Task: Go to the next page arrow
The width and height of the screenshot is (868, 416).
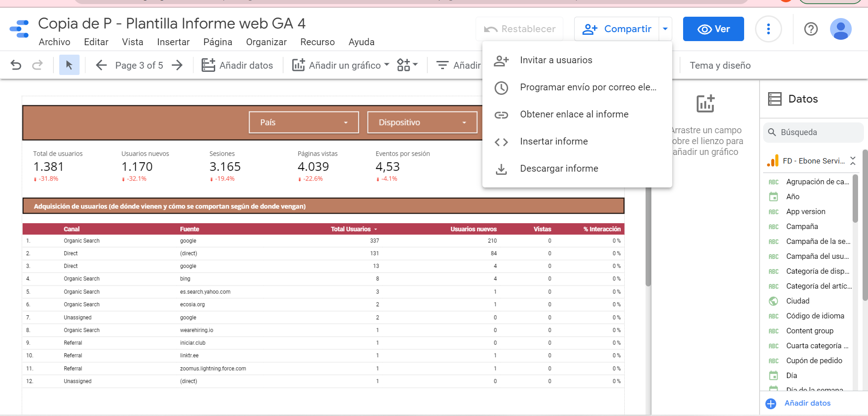Action: [x=177, y=65]
